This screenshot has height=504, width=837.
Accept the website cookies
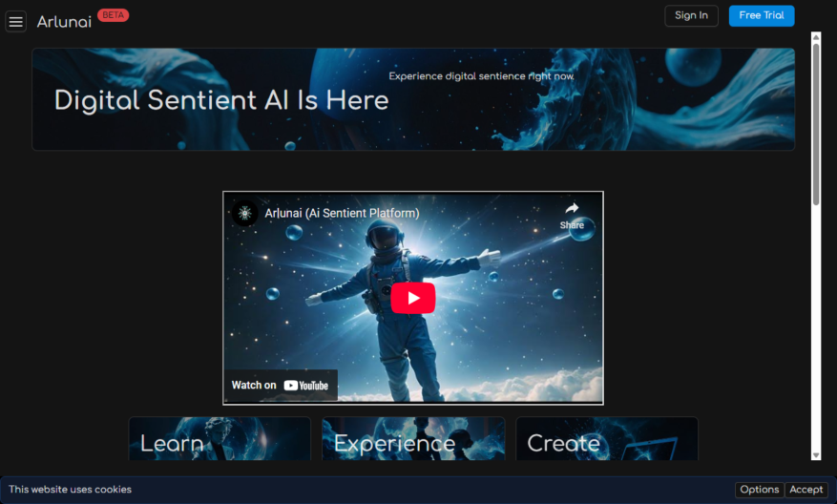tap(806, 490)
